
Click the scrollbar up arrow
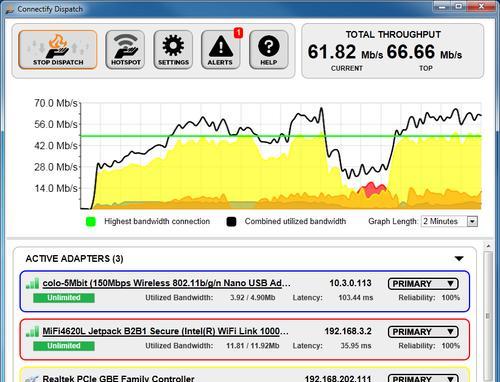[488, 246]
